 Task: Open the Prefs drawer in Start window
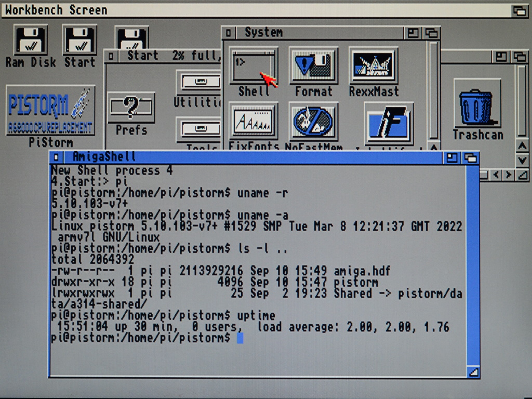pos(131,108)
